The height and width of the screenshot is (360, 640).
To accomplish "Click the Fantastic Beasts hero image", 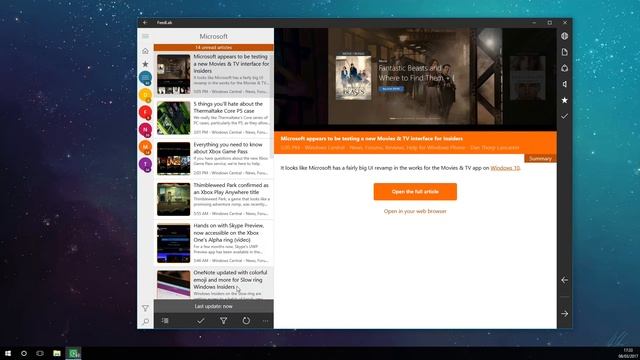I will [415, 80].
